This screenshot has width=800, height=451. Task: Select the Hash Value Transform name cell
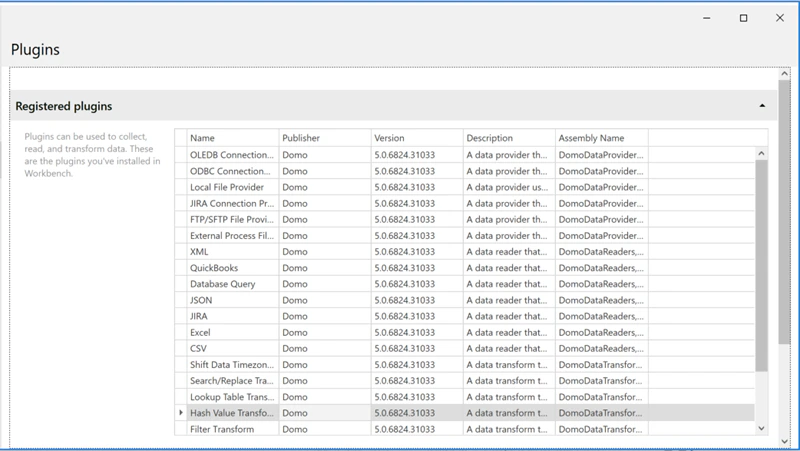[x=233, y=413]
